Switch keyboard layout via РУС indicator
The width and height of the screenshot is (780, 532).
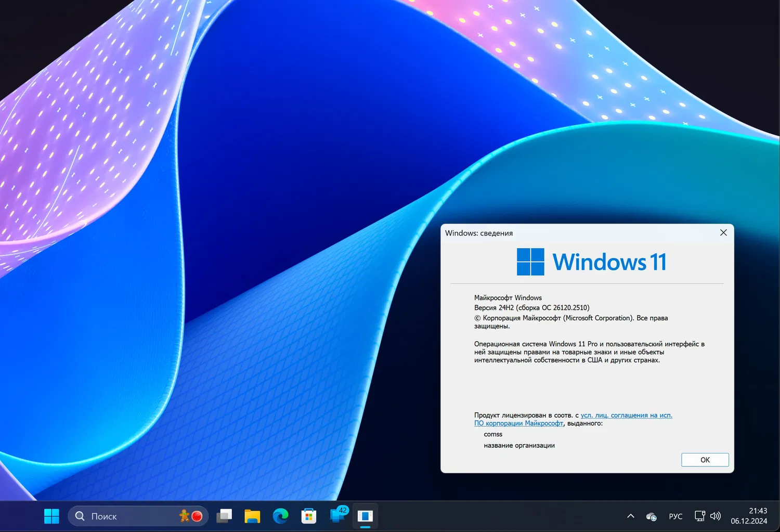pyautogui.click(x=675, y=516)
